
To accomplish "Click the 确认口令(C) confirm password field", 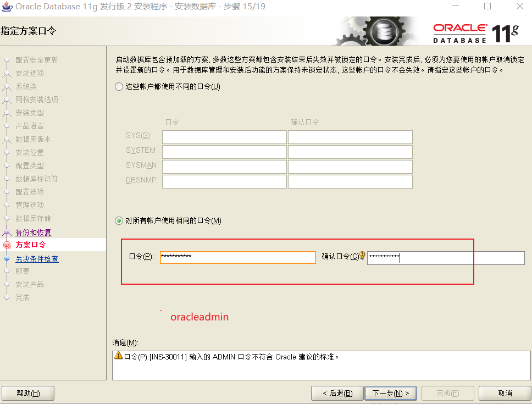I will click(446, 258).
